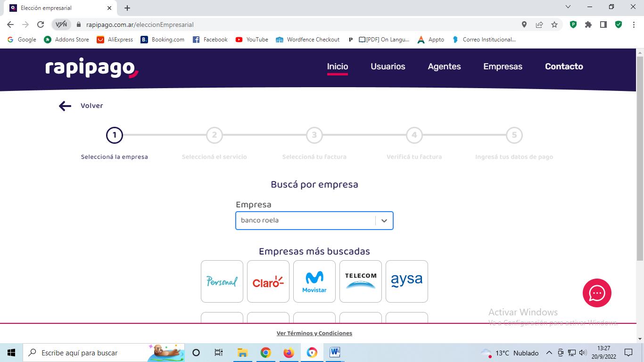
Task: Open the chat support bubble
Action: pos(597,293)
